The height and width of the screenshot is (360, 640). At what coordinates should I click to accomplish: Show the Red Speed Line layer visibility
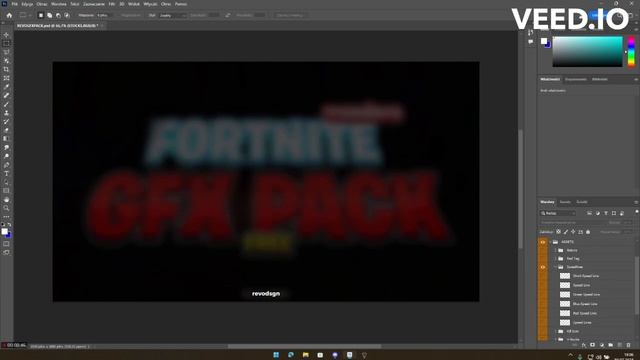pyautogui.click(x=543, y=313)
